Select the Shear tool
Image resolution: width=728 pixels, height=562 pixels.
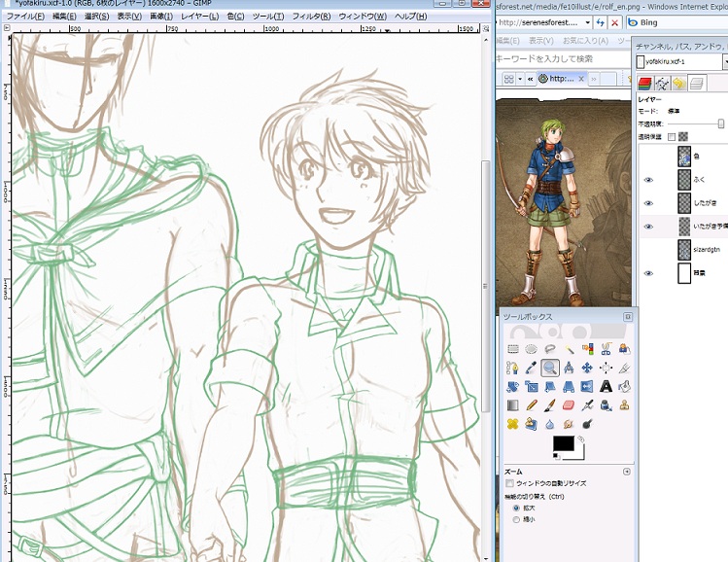550,386
